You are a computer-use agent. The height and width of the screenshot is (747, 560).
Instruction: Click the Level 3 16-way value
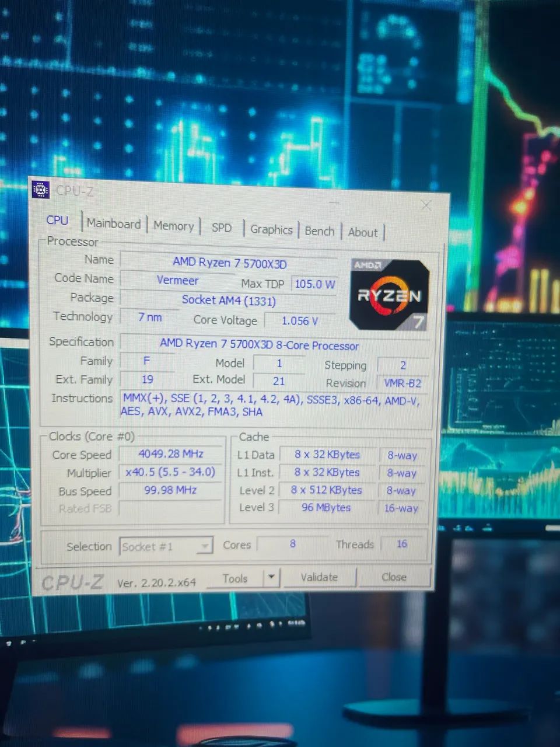coord(401,508)
